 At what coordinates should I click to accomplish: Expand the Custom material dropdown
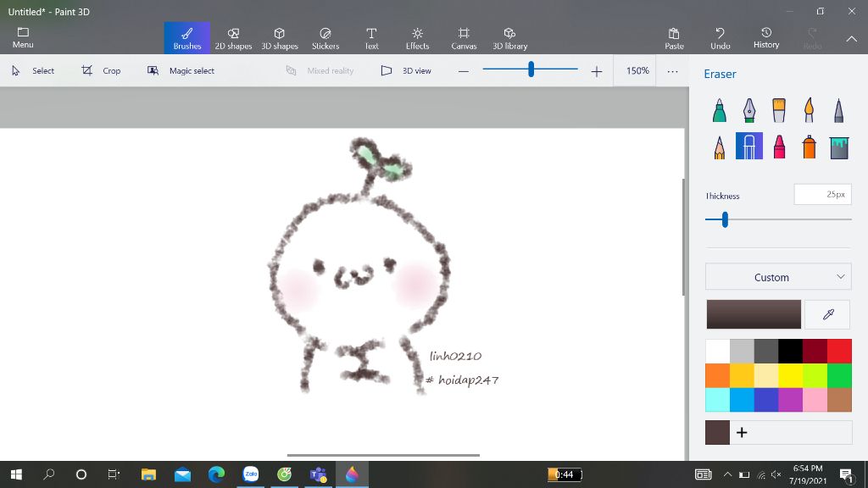[778, 277]
